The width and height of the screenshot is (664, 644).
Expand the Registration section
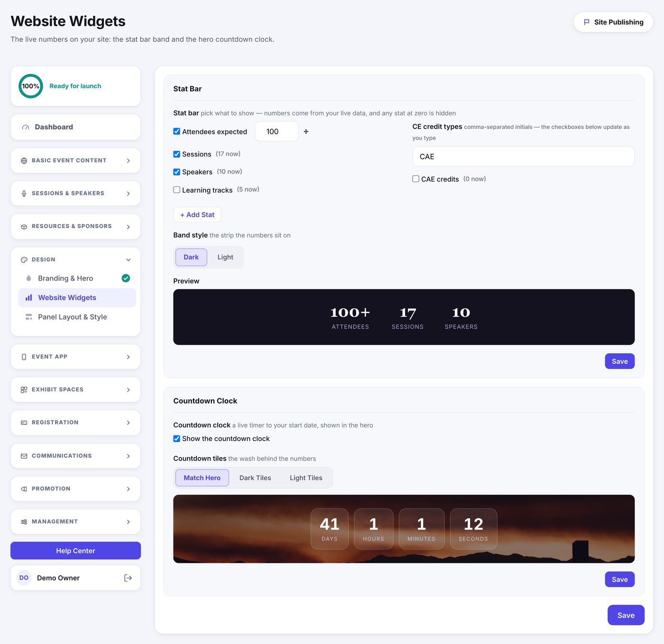pyautogui.click(x=75, y=423)
